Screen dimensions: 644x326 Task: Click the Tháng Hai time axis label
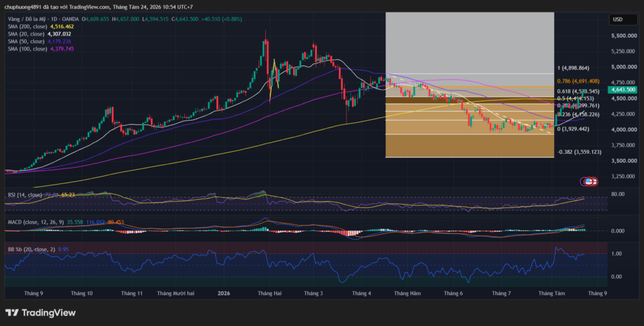point(269,293)
